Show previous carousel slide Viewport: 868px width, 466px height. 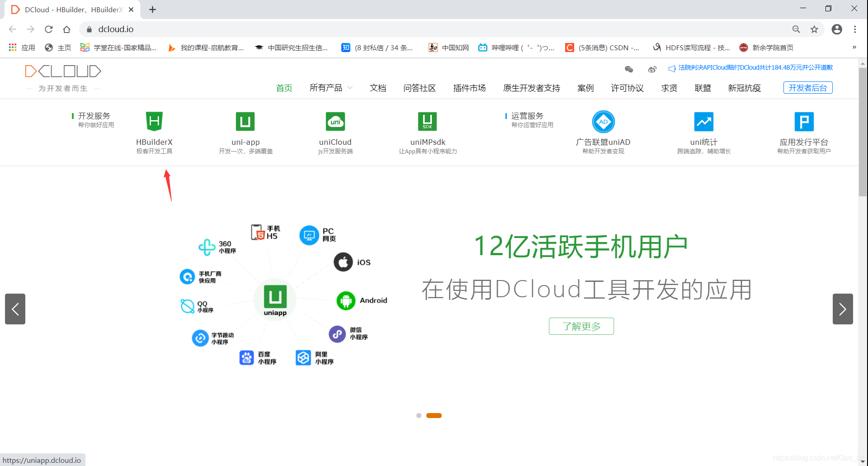pos(15,309)
